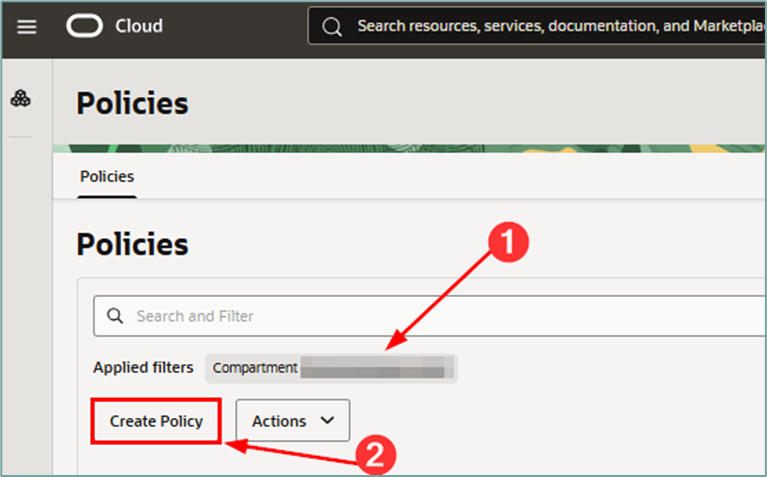Click the magnifier icon in the Search and Filter box
The width and height of the screenshot is (767, 477).
pos(115,316)
